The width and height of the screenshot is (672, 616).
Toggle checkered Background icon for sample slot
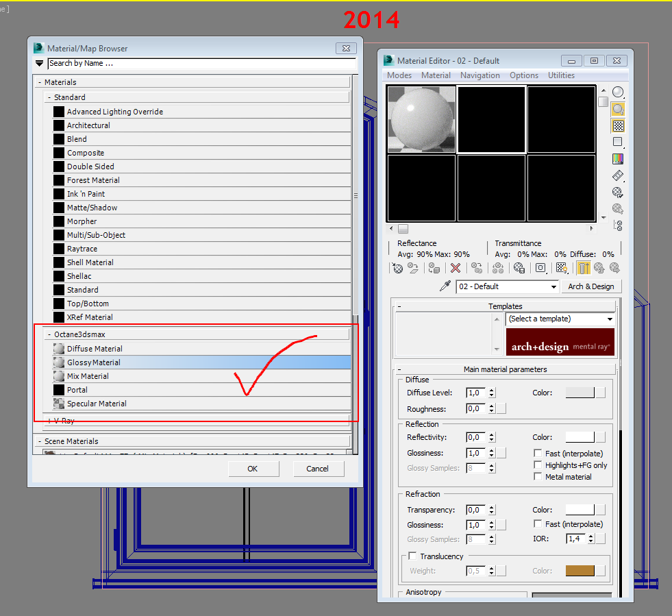pos(618,125)
